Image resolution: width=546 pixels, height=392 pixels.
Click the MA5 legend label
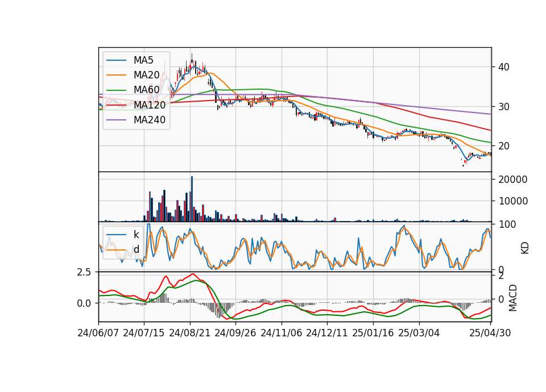[x=143, y=60]
